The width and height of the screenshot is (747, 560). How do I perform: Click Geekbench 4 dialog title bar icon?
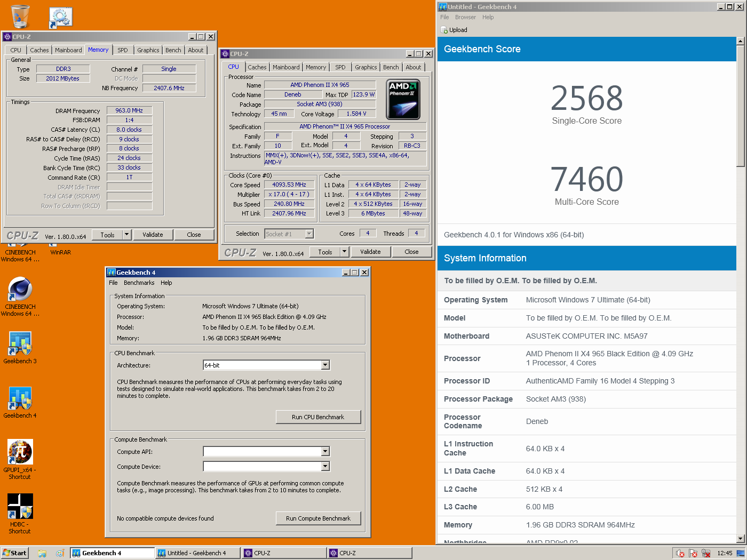(111, 273)
